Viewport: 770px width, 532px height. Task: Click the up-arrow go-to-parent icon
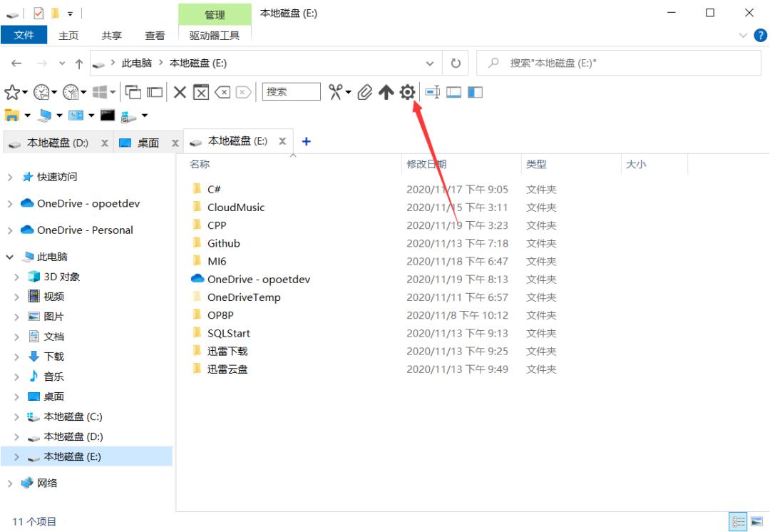click(x=384, y=91)
